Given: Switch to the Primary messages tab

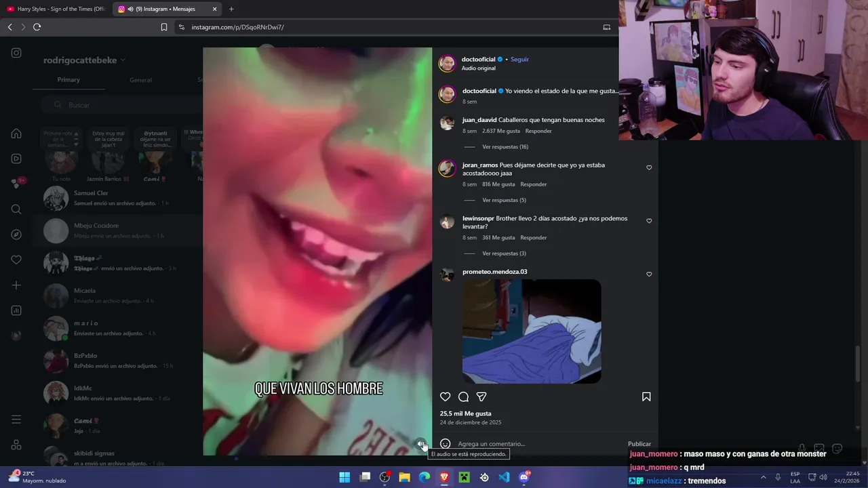Looking at the screenshot, I should tap(68, 80).
